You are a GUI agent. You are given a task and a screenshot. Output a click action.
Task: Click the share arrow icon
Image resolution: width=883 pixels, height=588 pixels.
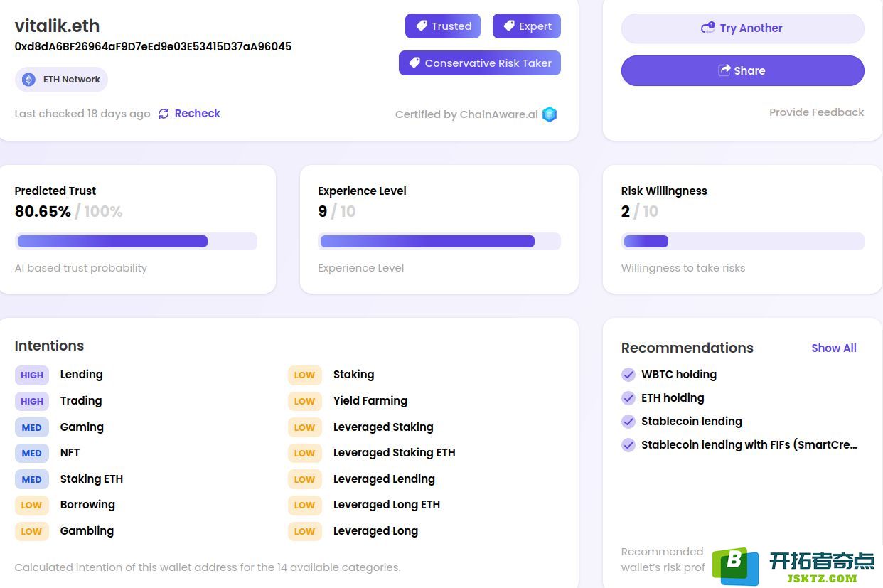pyautogui.click(x=724, y=70)
